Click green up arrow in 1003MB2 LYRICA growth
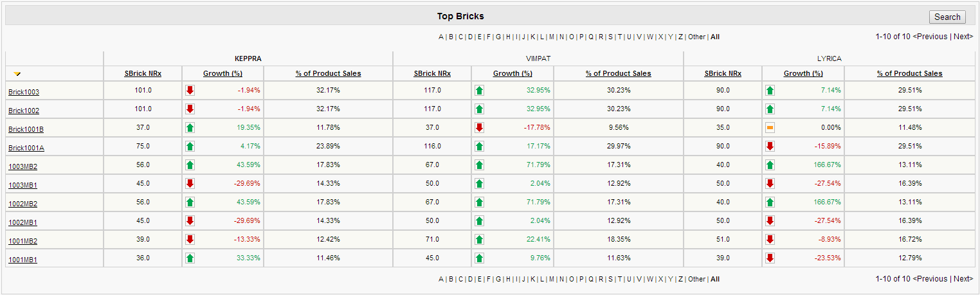 click(x=770, y=165)
